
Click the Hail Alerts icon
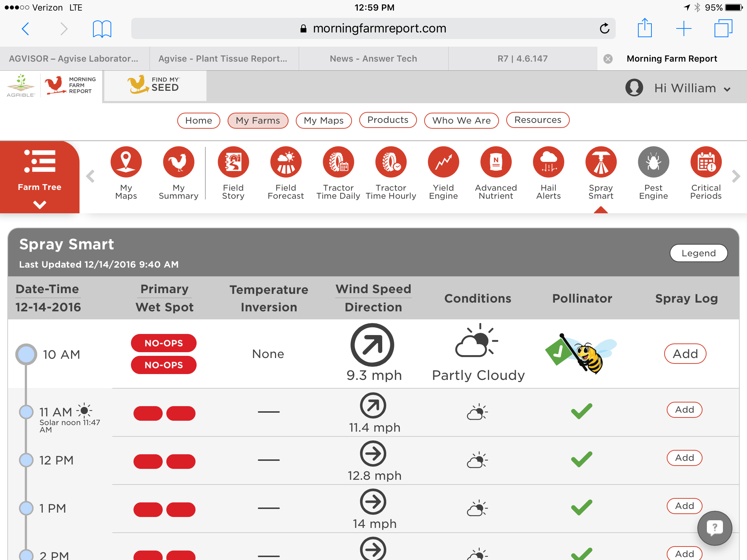click(548, 162)
